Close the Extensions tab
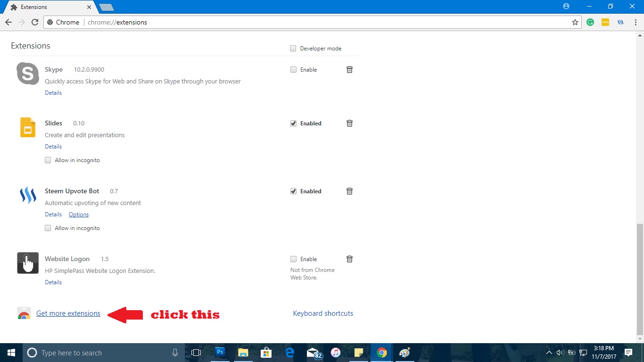This screenshot has width=644, height=362. click(89, 7)
